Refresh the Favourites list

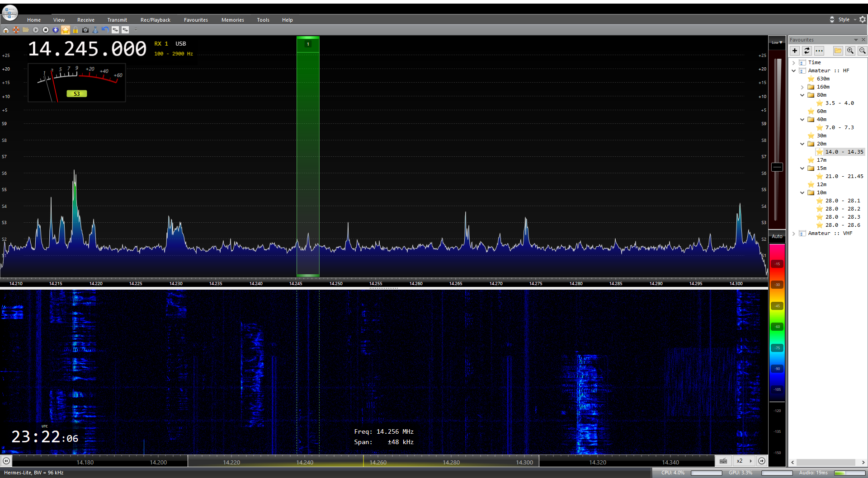coord(807,51)
